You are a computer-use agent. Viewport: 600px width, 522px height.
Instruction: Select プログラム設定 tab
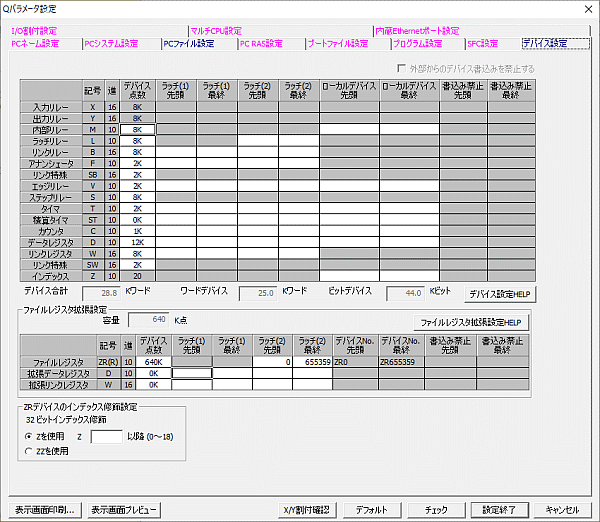pyautogui.click(x=417, y=44)
